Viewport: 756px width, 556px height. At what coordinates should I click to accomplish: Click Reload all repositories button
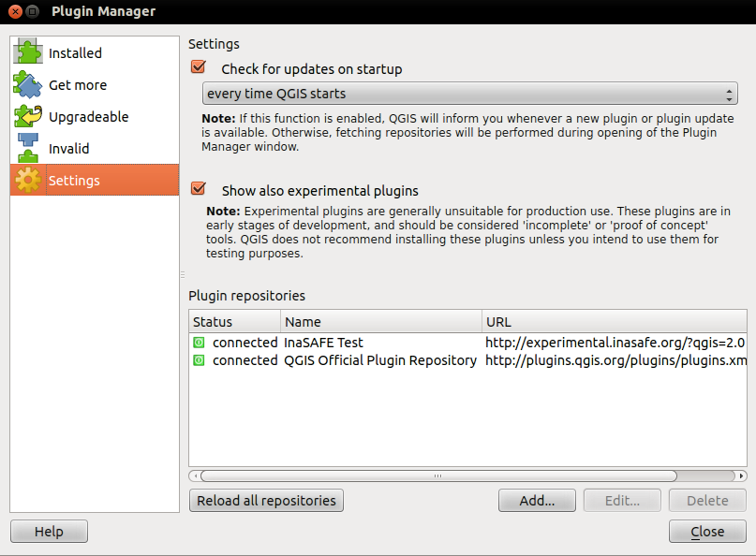coord(266,501)
